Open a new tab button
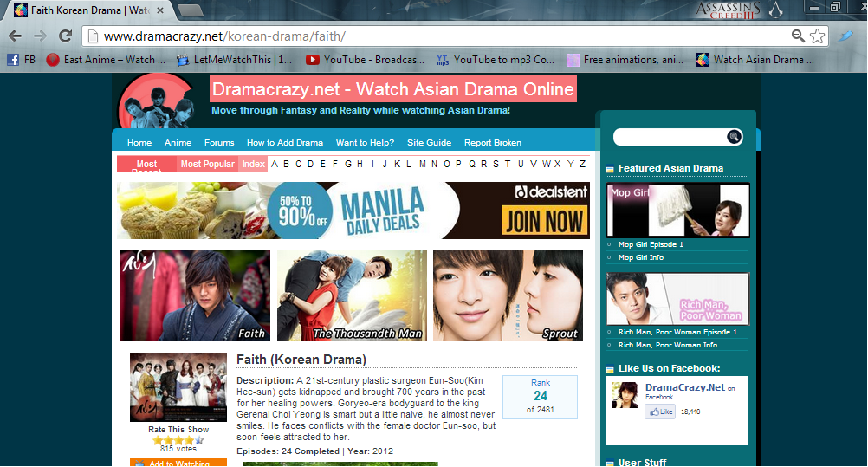Viewport: 868px width, 467px height. [191, 10]
